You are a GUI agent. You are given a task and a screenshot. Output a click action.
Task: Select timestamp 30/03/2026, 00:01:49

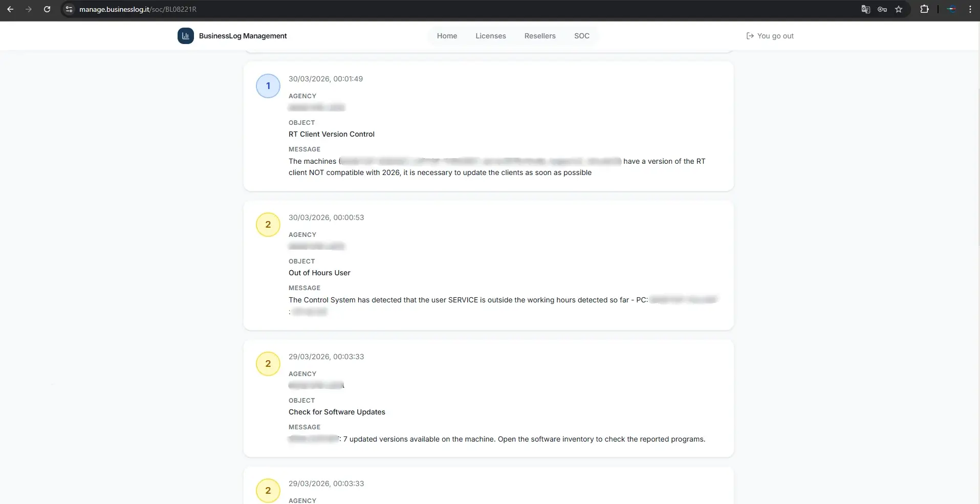tap(325, 79)
